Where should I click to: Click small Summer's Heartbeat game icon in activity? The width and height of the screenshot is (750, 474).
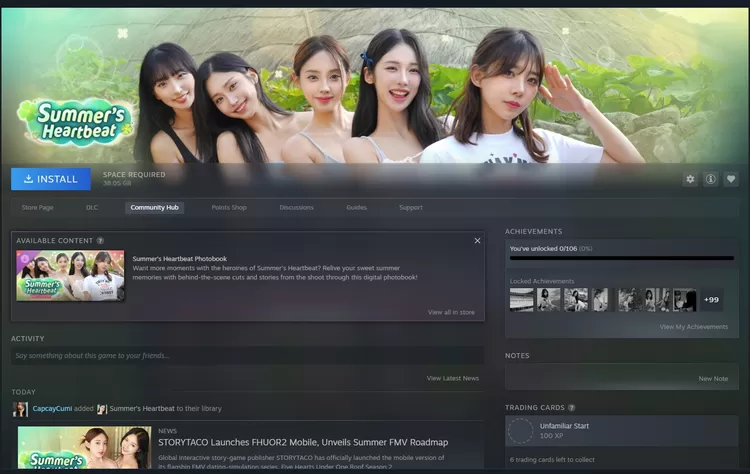pyautogui.click(x=102, y=409)
